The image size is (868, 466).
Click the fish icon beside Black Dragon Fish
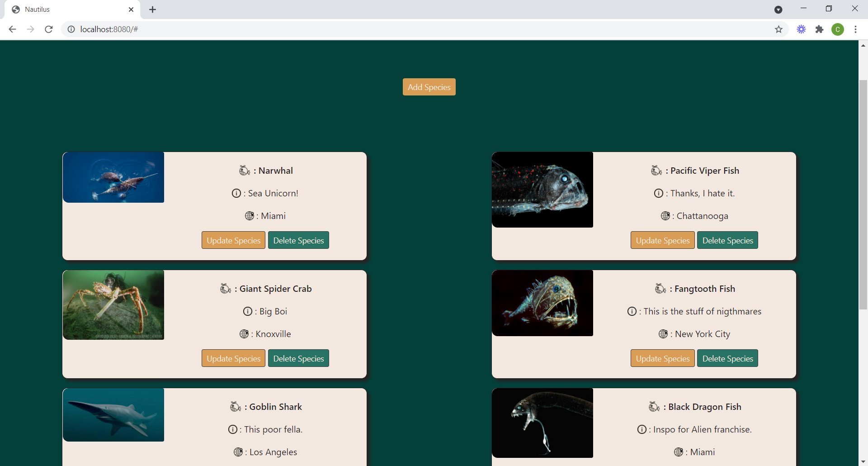click(654, 406)
